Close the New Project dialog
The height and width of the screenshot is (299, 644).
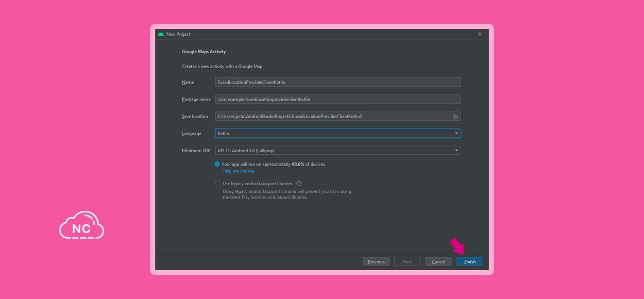click(480, 34)
